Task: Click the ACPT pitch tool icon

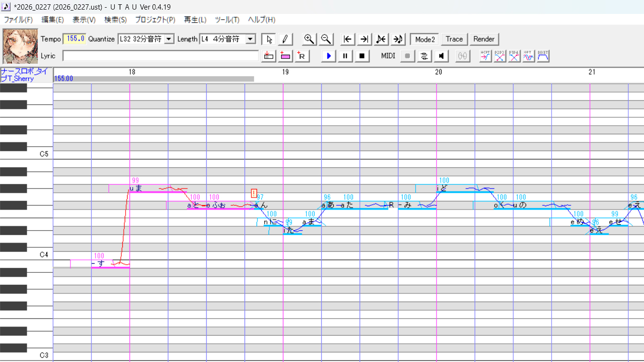Action: click(x=485, y=56)
